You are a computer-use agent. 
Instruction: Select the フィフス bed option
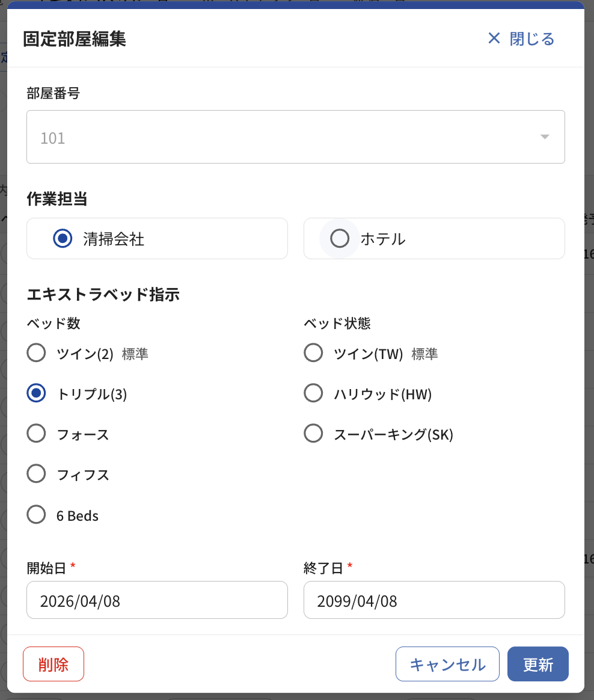36,474
